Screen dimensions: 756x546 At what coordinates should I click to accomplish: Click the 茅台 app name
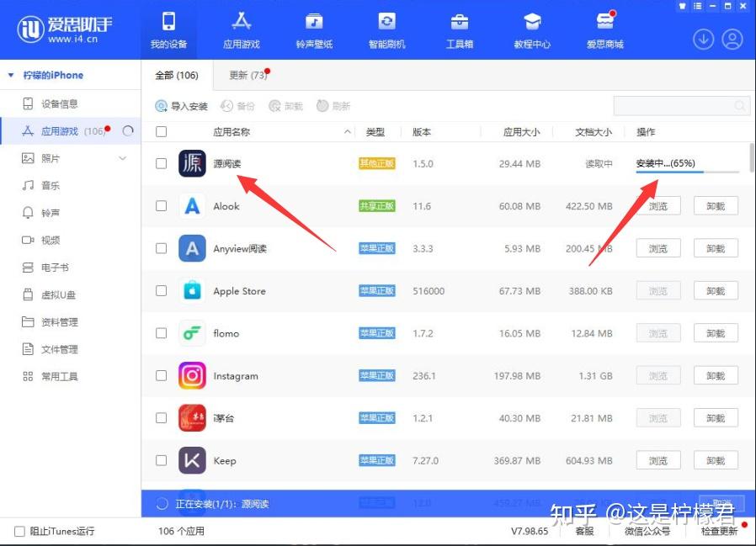(223, 418)
